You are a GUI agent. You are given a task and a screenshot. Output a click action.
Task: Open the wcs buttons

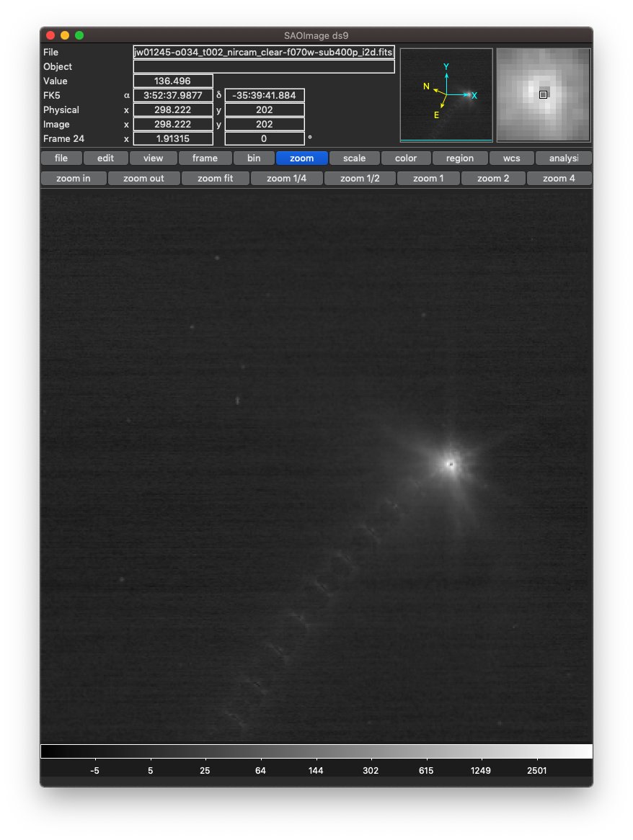coord(511,158)
